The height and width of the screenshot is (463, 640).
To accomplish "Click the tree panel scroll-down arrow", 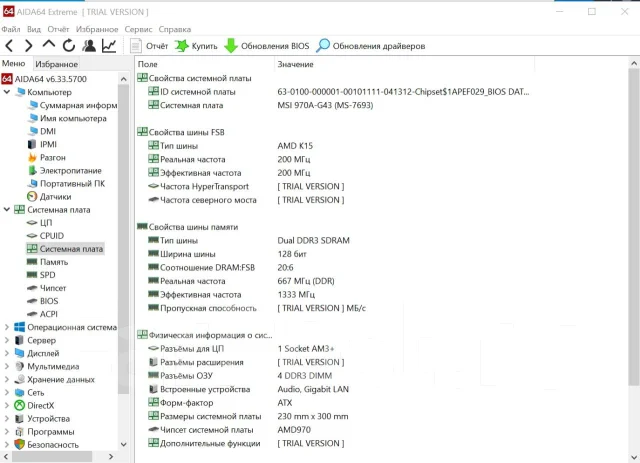I will (x=124, y=444).
